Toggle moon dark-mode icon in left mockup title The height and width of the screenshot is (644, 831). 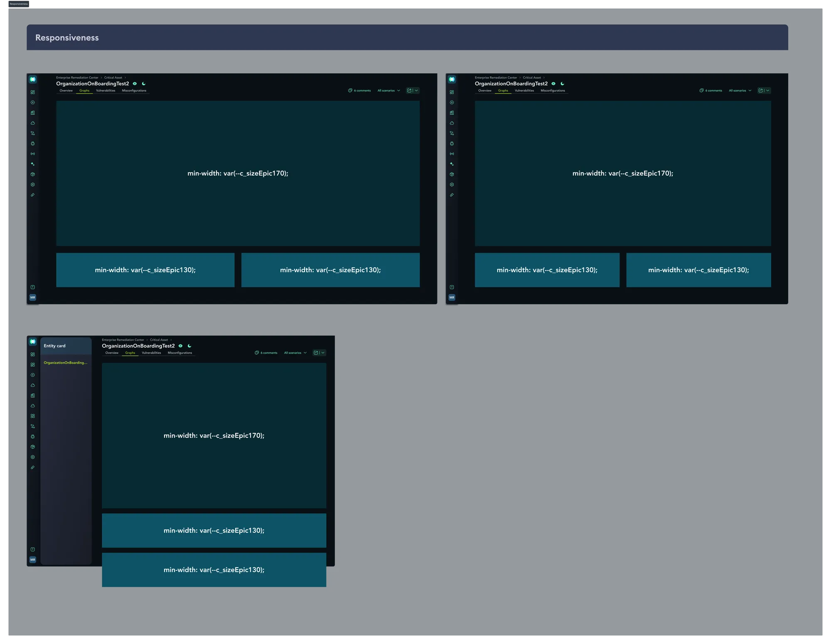coord(144,84)
